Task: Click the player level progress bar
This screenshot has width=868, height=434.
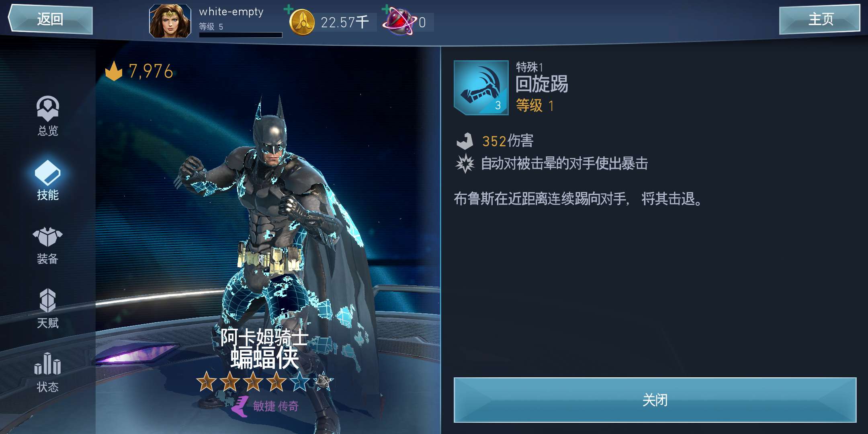Action: tap(241, 35)
